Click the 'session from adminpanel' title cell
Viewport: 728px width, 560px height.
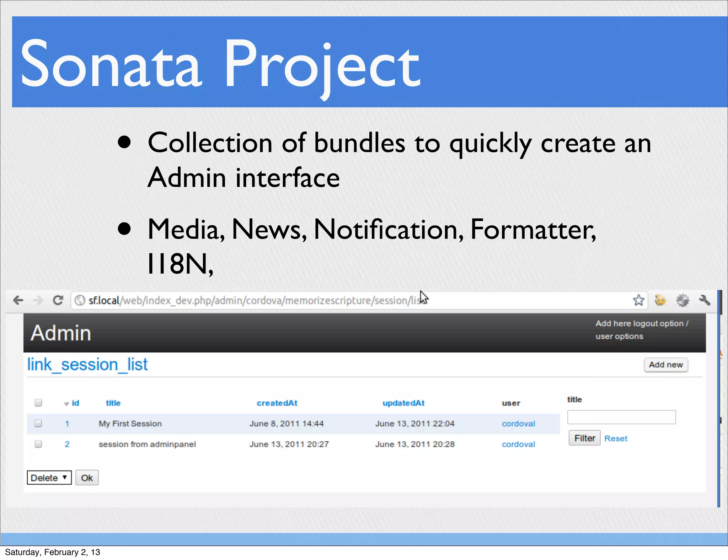tap(147, 444)
